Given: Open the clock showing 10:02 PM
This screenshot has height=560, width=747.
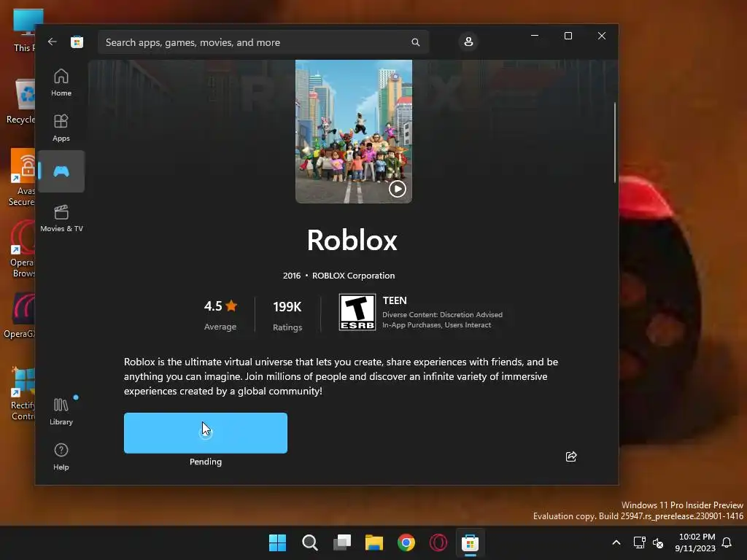Looking at the screenshot, I should point(695,542).
